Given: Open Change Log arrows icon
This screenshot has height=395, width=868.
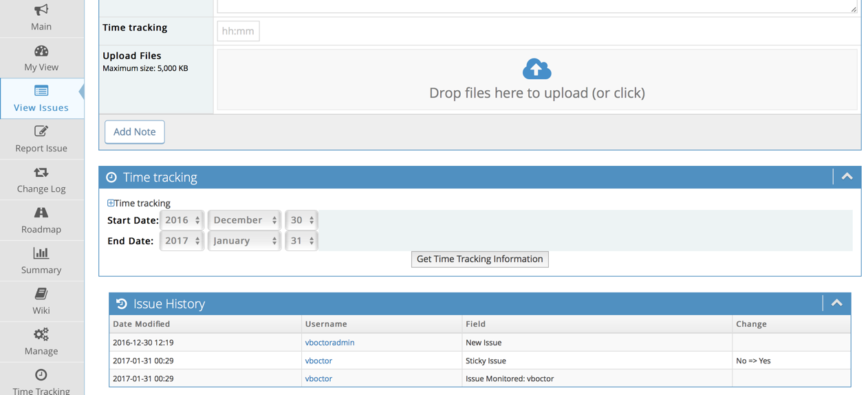Looking at the screenshot, I should pos(41,172).
